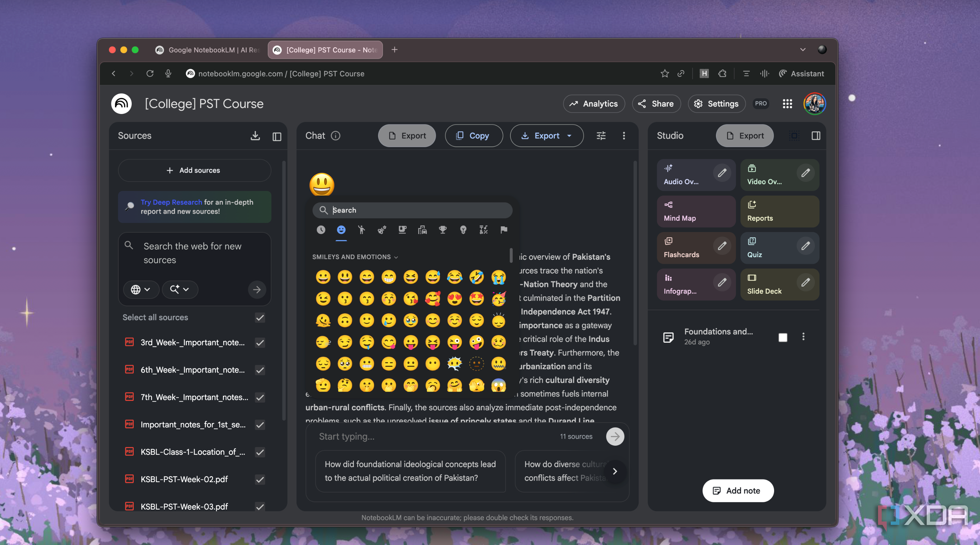The width and height of the screenshot is (980, 545).
Task: Uncheck 3rd_Week-_Important_note source
Action: coord(260,342)
